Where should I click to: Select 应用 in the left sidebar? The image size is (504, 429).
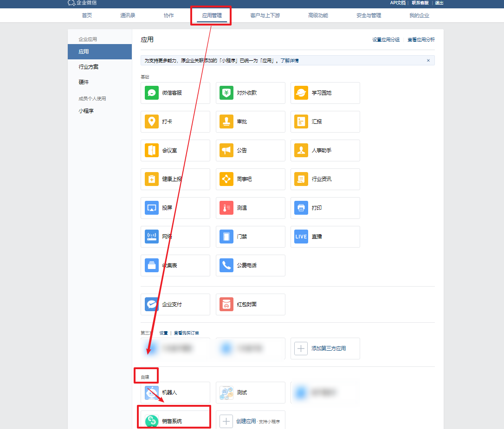(100, 51)
